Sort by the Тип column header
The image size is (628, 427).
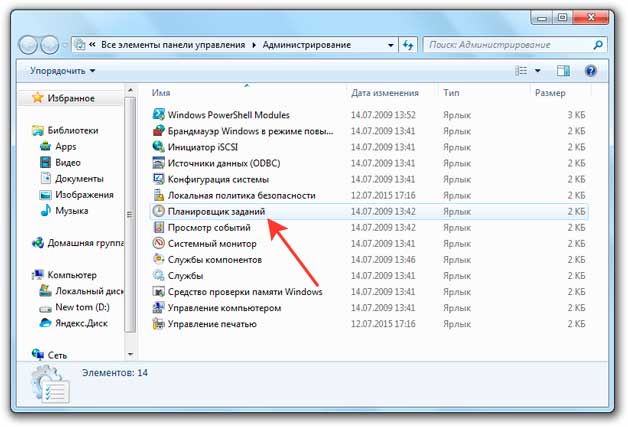(x=451, y=93)
